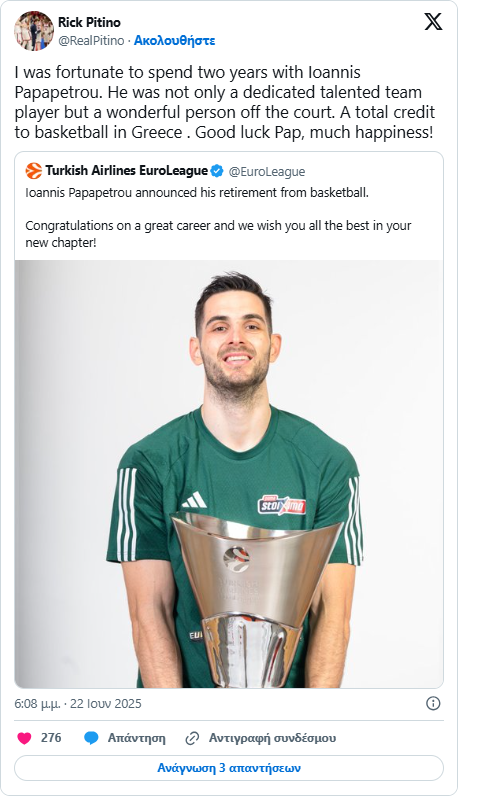Open the Turkish Airlines EuroLeague account name
This screenshot has width=477, height=803.
click(x=127, y=171)
